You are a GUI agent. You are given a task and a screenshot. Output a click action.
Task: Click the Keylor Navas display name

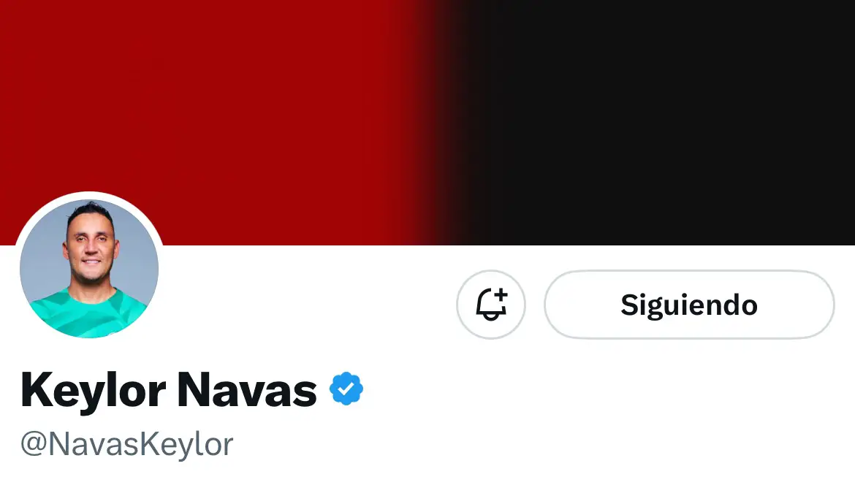pos(169,389)
